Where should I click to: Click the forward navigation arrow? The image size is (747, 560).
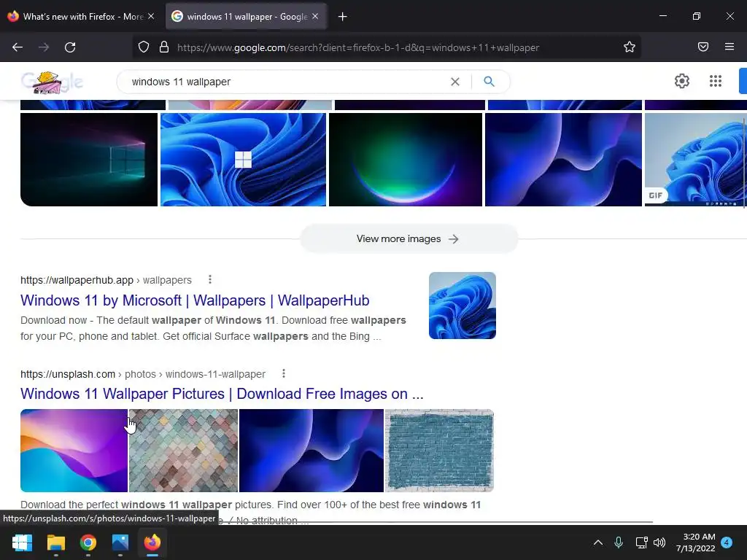(x=44, y=47)
